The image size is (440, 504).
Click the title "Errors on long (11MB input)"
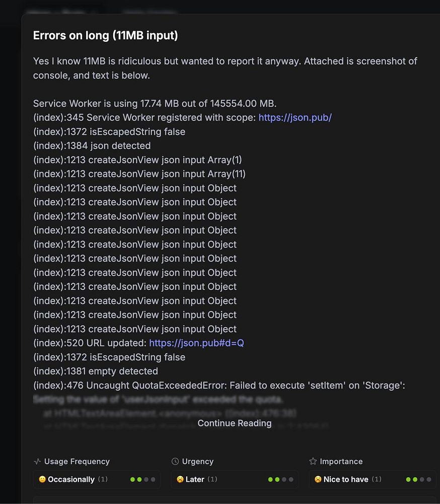105,35
